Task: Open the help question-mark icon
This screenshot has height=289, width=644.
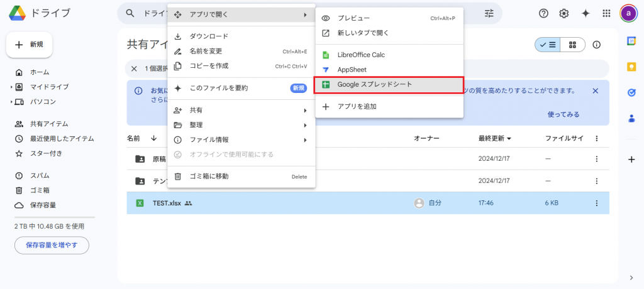Action: pos(543,14)
